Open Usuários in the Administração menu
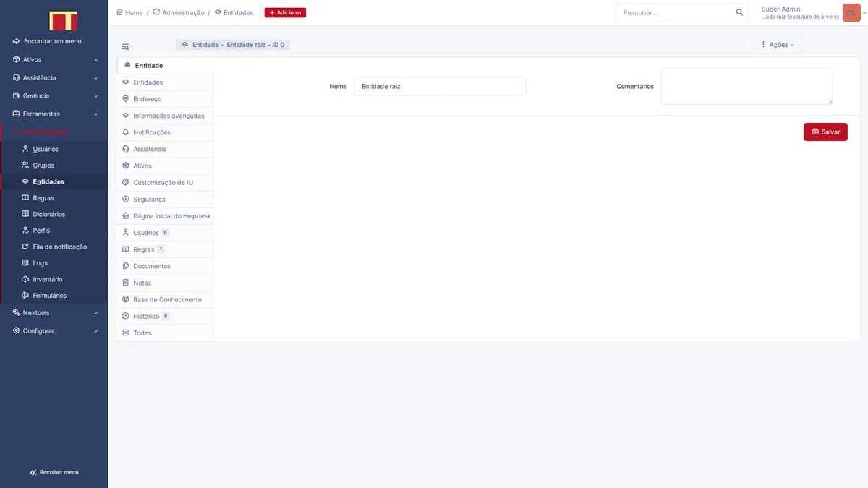868x488 pixels. (46, 149)
